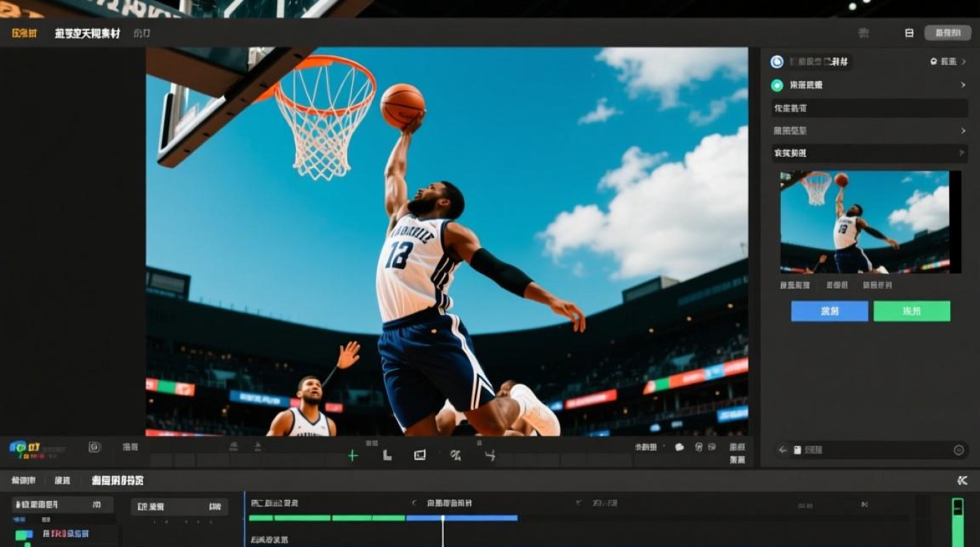Click the green plus icon below the preview

(353, 455)
